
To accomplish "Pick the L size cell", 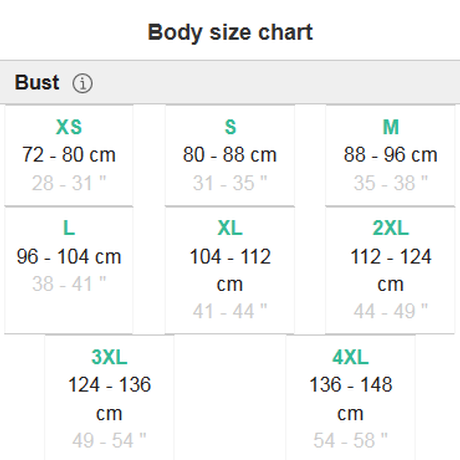I will pos(69,270).
